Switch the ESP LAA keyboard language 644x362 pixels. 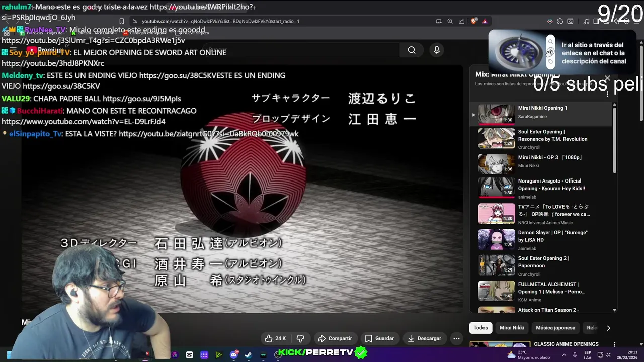(588, 355)
